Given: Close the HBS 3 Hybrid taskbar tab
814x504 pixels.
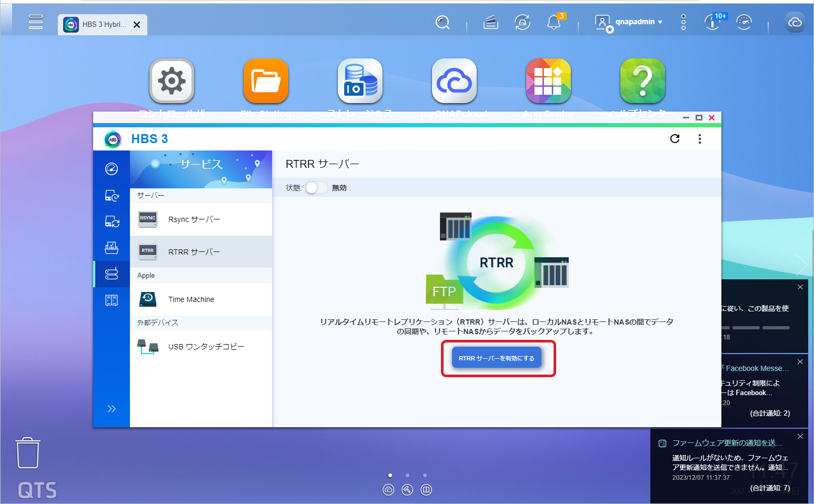Looking at the screenshot, I should 137,25.
